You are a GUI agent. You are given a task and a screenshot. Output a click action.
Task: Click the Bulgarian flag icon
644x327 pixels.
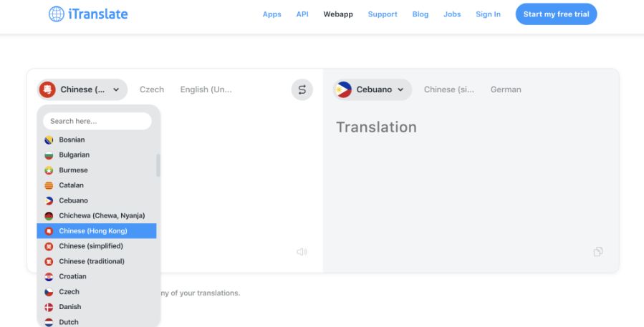click(x=49, y=155)
